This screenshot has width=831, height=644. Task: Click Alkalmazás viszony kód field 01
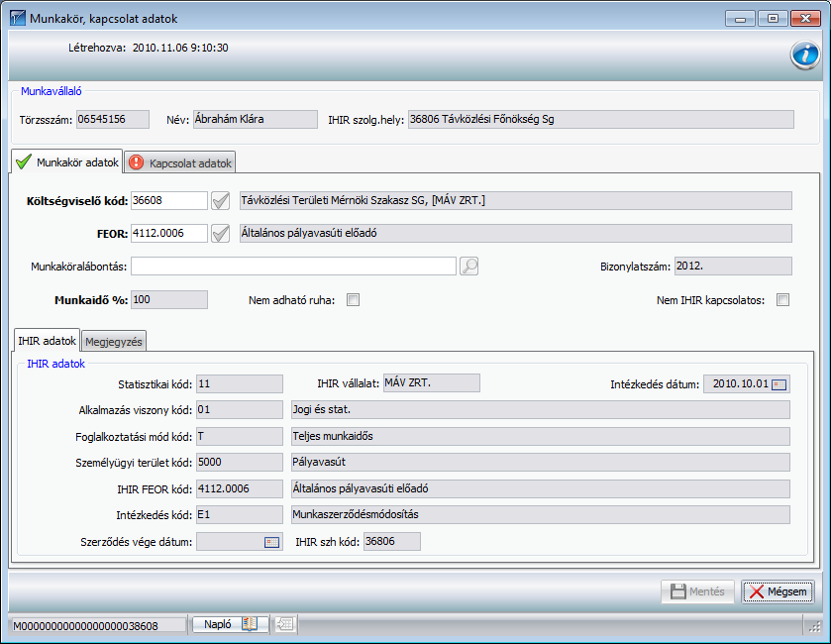[240, 410]
